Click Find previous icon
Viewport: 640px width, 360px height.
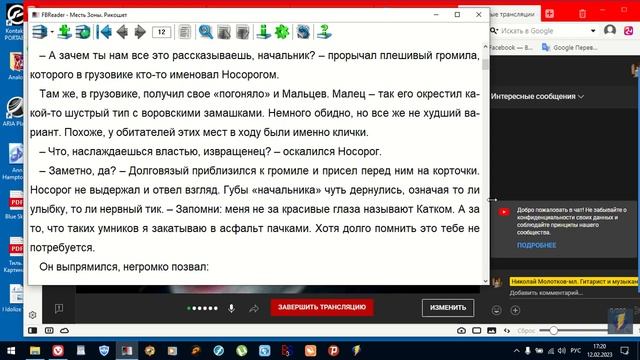(x=224, y=32)
